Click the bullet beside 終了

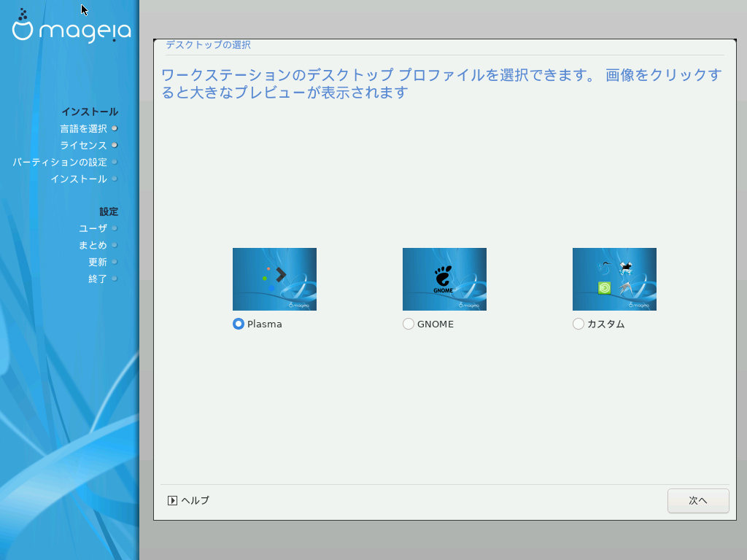pyautogui.click(x=115, y=279)
